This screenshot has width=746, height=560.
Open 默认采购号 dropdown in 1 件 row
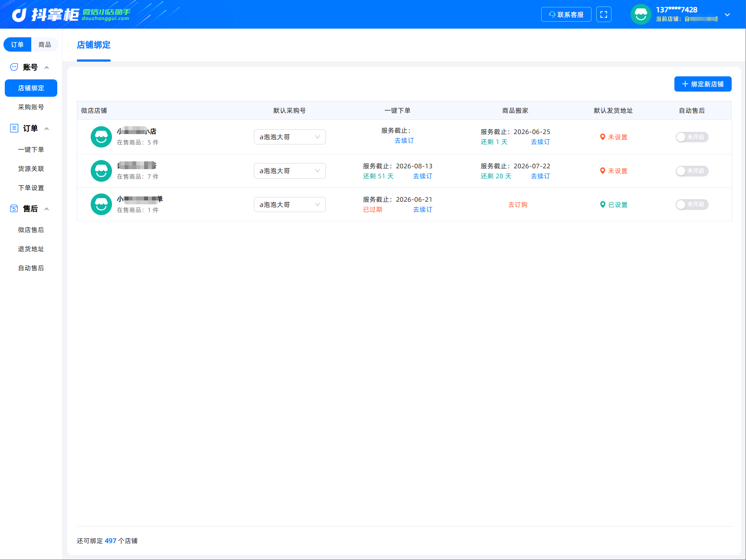[289, 204]
